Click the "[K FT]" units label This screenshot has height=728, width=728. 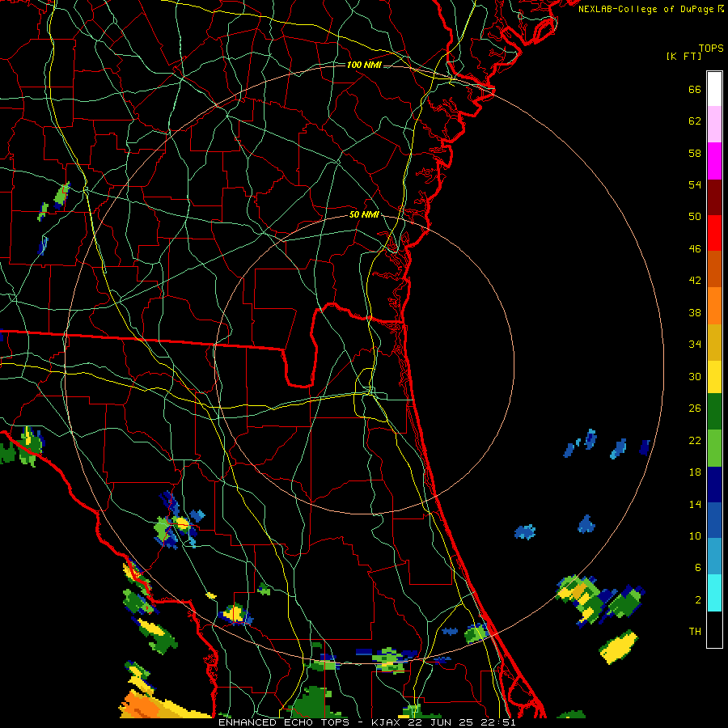pos(684,56)
